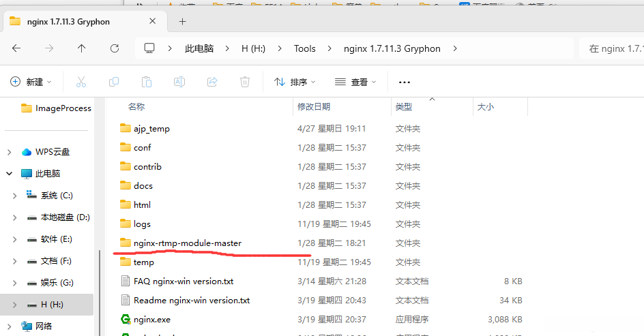The image size is (644, 336).
Task: Click the folder icon on the window tab
Action: (15, 21)
